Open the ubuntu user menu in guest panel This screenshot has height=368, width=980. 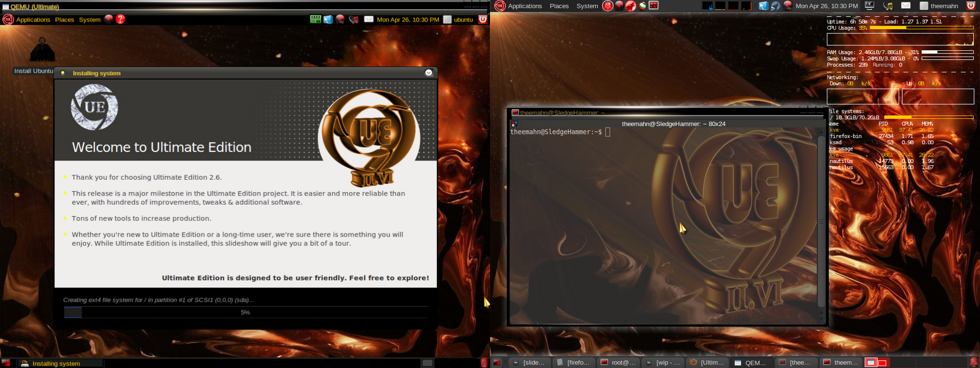[x=458, y=20]
